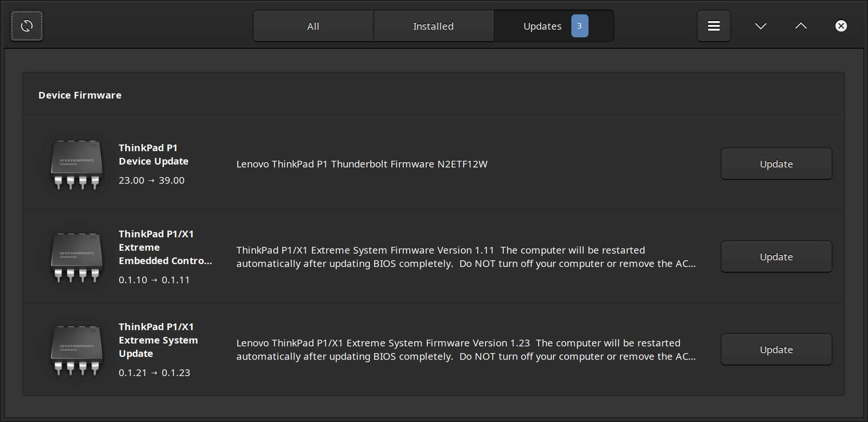Switch to the All tab

click(313, 26)
